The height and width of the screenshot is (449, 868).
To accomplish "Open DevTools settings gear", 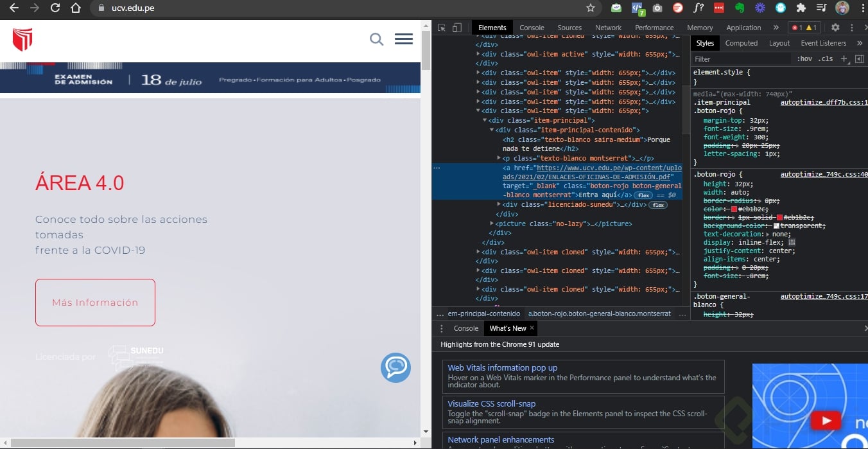I will [x=835, y=28].
